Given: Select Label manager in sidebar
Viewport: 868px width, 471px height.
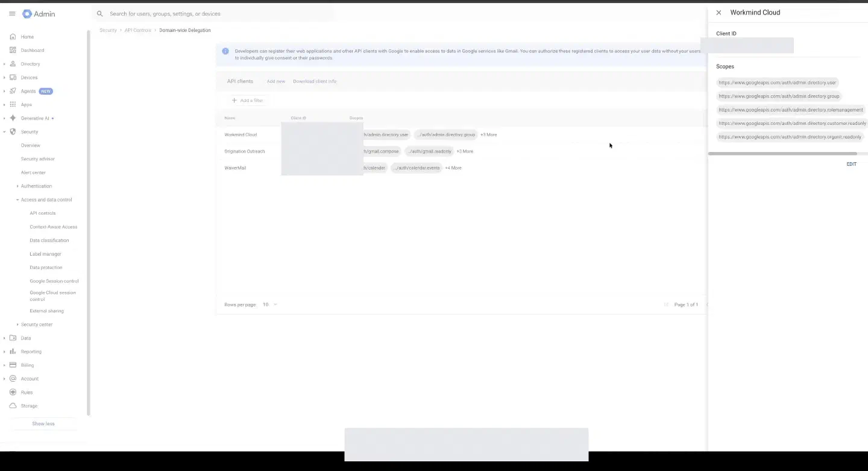Looking at the screenshot, I should [x=46, y=254].
